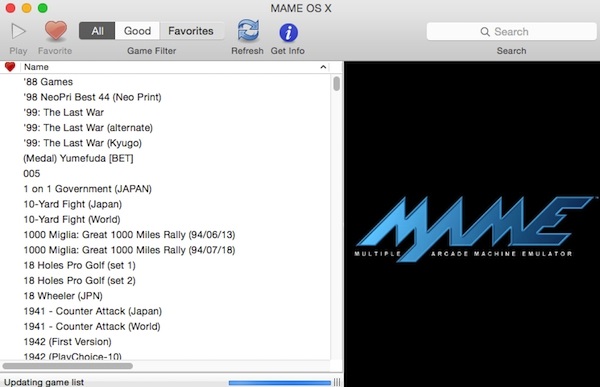Select 1942 (First Version)

tap(67, 342)
